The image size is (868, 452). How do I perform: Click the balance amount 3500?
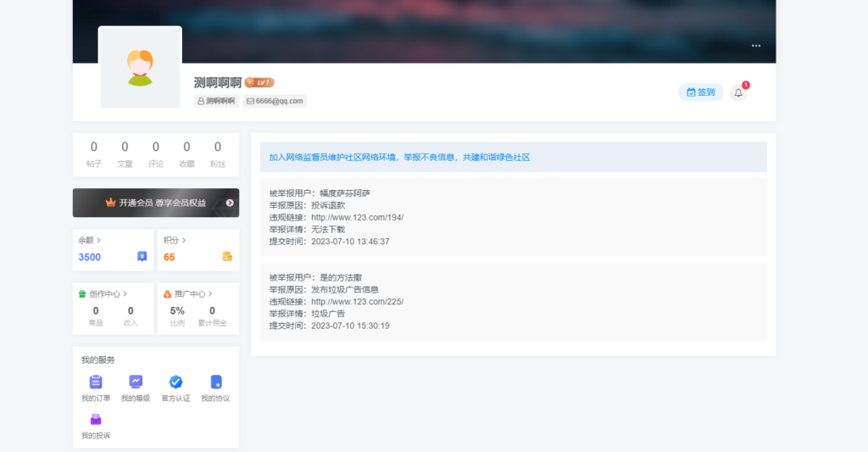(x=90, y=257)
